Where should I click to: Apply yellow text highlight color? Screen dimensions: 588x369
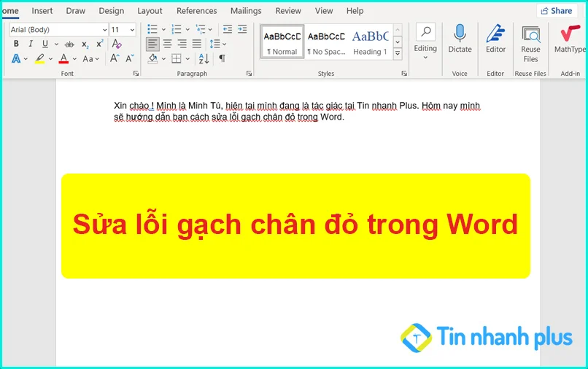(39, 58)
